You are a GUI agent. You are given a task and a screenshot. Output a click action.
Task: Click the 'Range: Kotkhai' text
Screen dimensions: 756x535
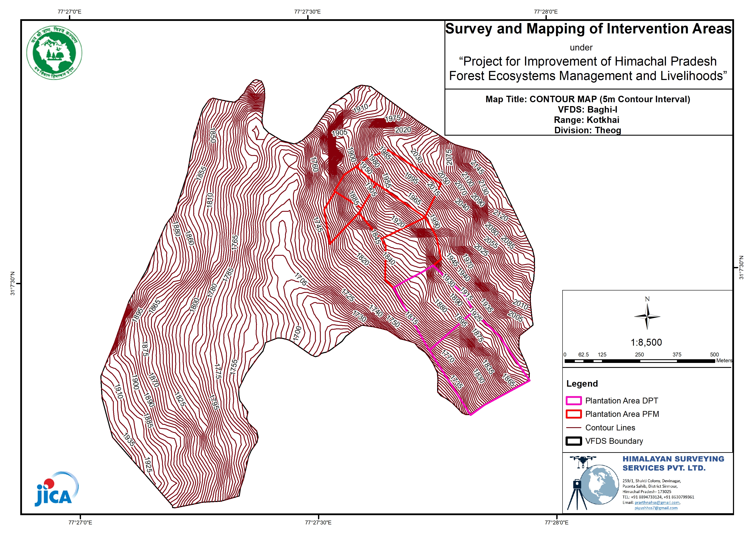tap(586, 120)
